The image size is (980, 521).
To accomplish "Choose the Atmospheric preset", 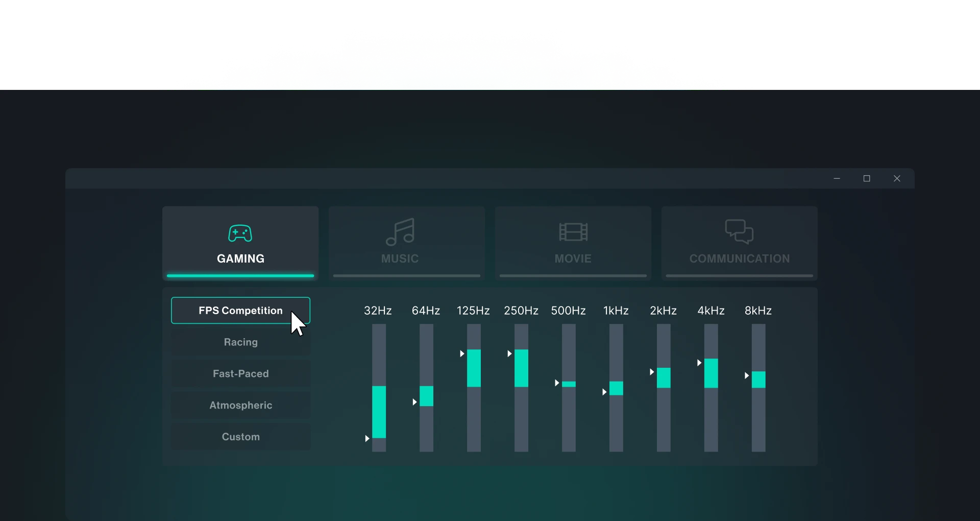I will coord(240,406).
